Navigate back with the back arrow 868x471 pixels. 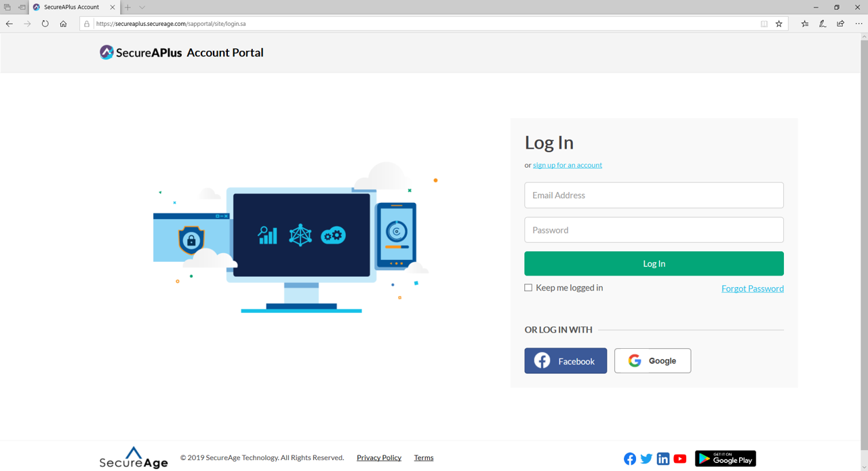(x=9, y=23)
